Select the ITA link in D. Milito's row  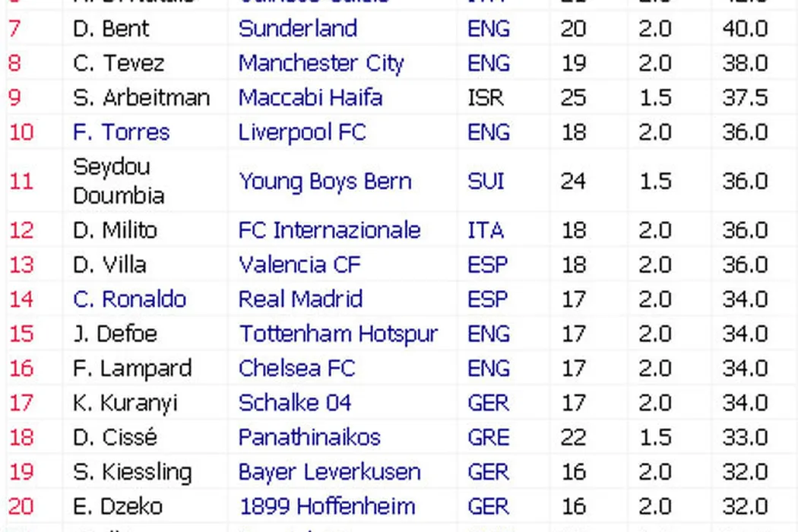486,230
